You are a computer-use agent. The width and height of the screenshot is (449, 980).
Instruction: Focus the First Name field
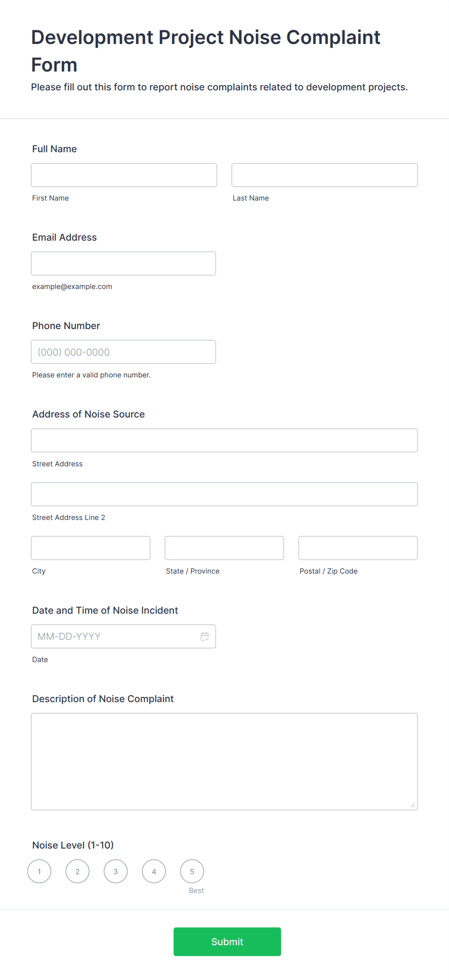(124, 175)
